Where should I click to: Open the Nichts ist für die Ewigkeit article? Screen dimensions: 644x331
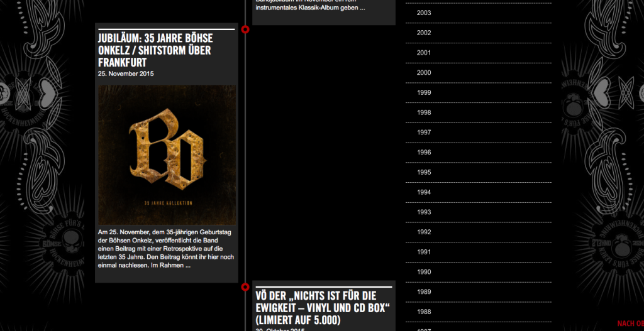[x=323, y=308]
